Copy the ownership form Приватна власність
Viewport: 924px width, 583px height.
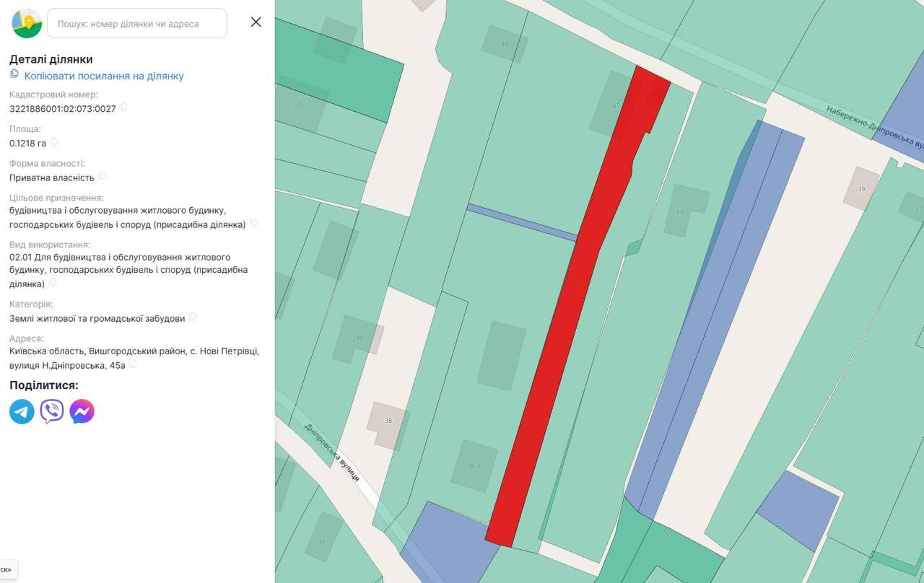point(102,176)
